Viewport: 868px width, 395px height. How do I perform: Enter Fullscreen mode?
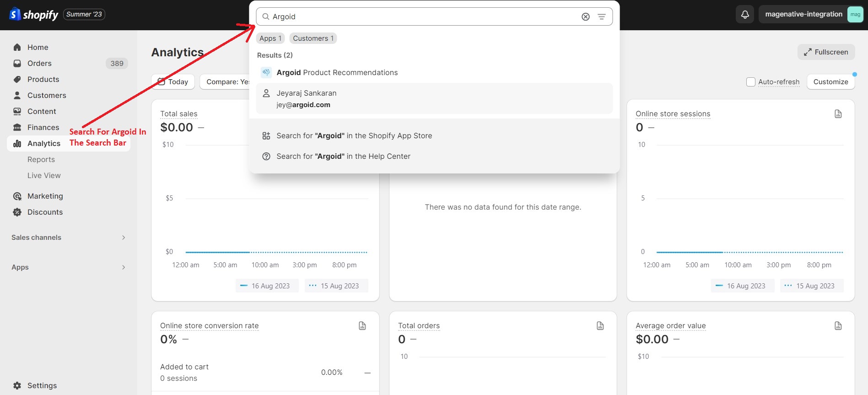coord(826,52)
